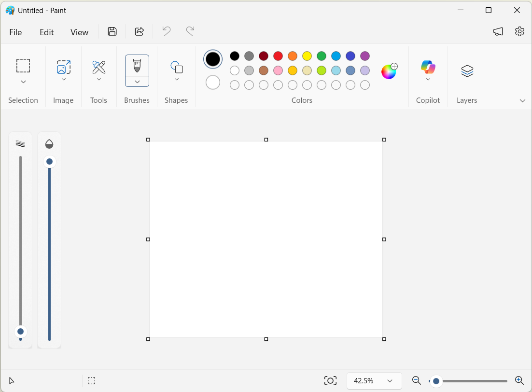This screenshot has width=532, height=392.
Task: Click the right-middle canvas resize handle
Action: [x=384, y=239]
